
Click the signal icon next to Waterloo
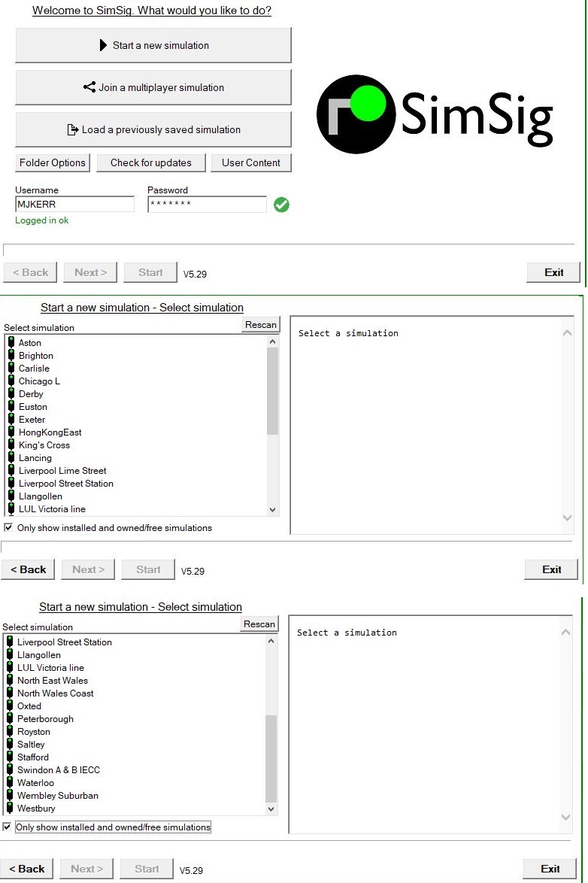pos(10,783)
